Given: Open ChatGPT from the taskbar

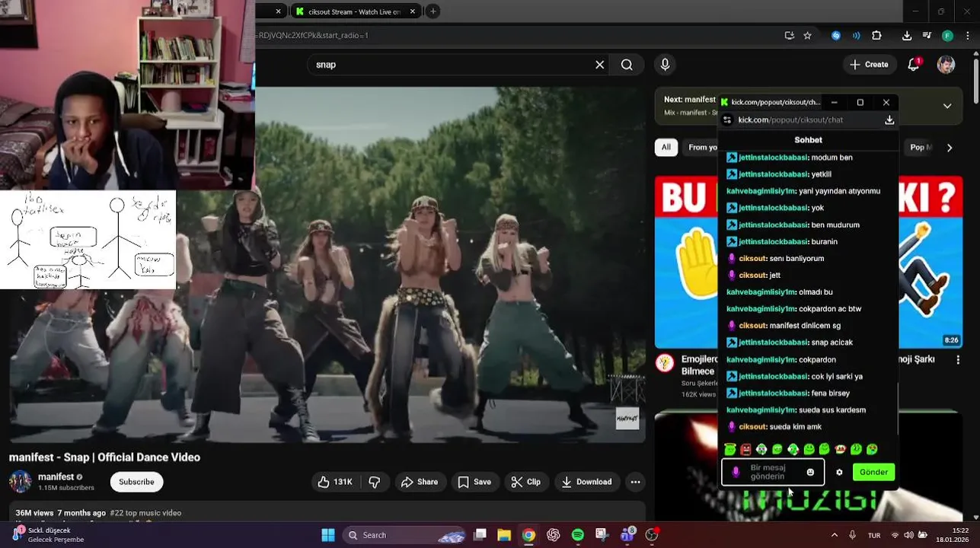Looking at the screenshot, I should coord(553,535).
